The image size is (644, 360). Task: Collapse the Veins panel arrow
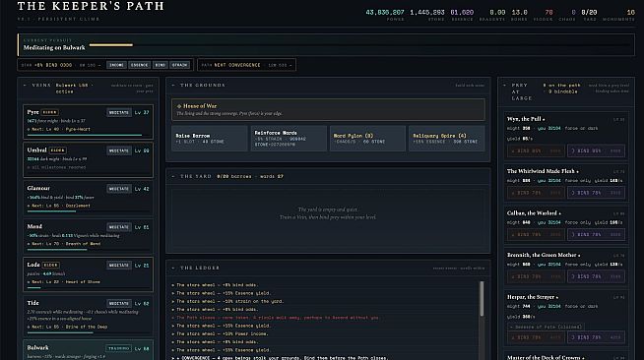pos(25,86)
